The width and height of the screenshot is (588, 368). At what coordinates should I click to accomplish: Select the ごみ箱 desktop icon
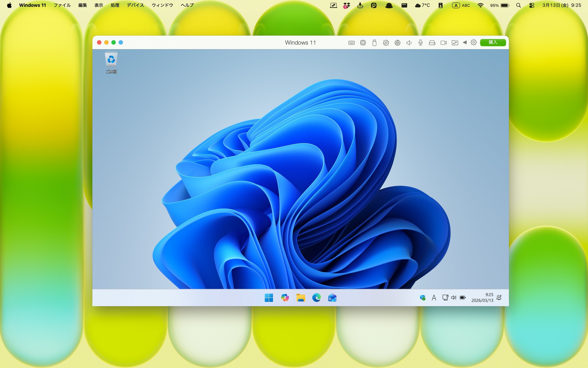[x=111, y=62]
